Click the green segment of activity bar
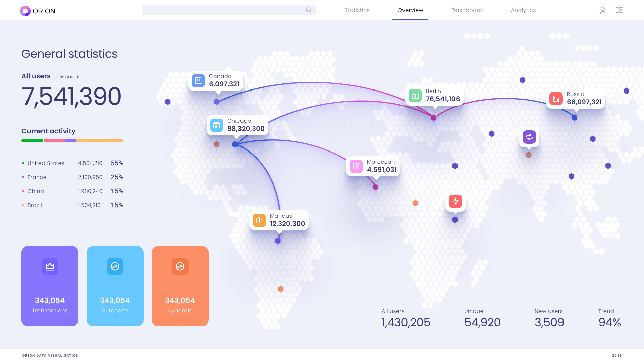Screen dimensions: 644x362 (x=32, y=141)
